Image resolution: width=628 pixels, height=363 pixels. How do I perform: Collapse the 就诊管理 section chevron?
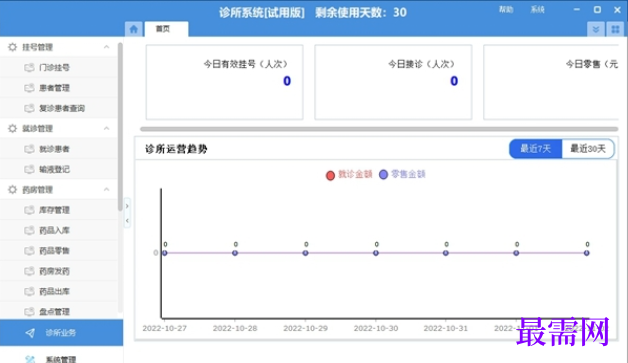pos(106,129)
